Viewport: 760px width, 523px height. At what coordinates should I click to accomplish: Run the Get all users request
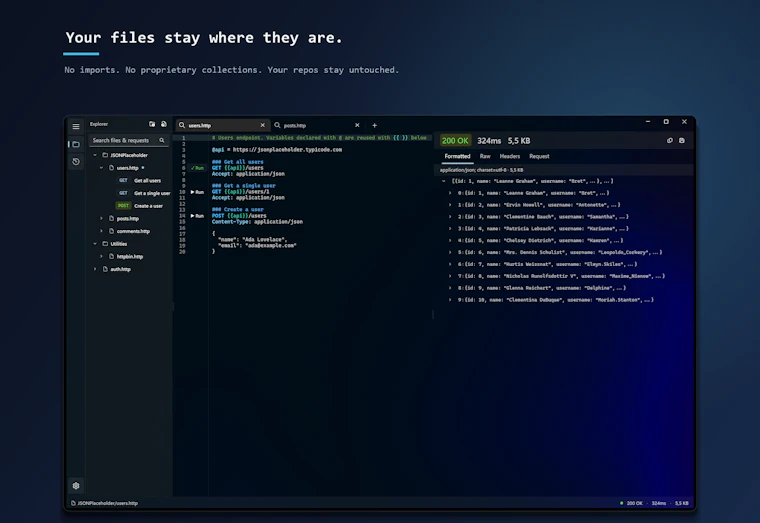click(x=197, y=168)
